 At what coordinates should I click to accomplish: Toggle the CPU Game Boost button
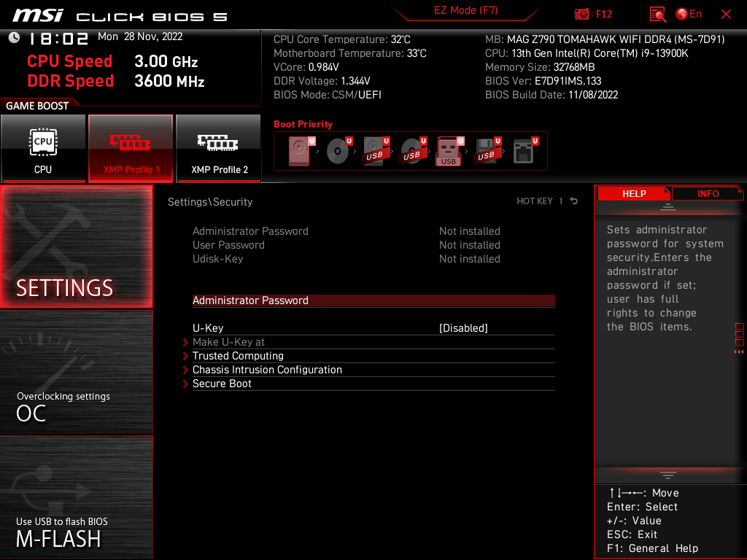click(x=43, y=149)
